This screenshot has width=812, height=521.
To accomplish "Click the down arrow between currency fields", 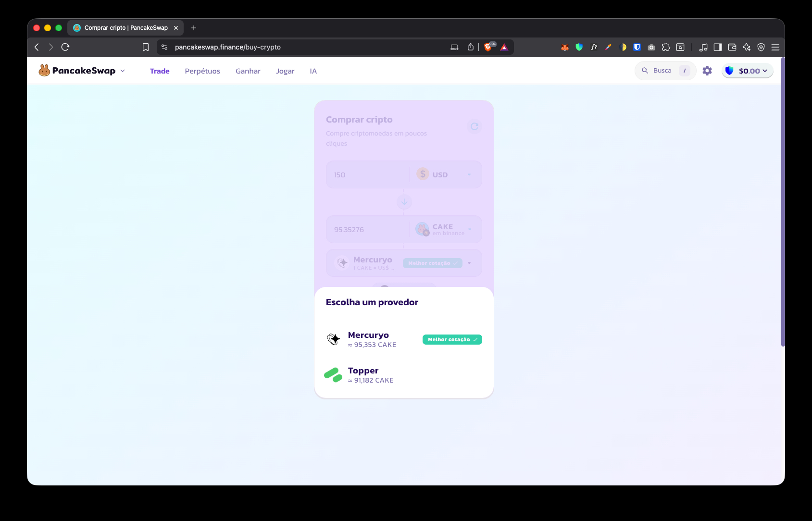I will point(404,202).
